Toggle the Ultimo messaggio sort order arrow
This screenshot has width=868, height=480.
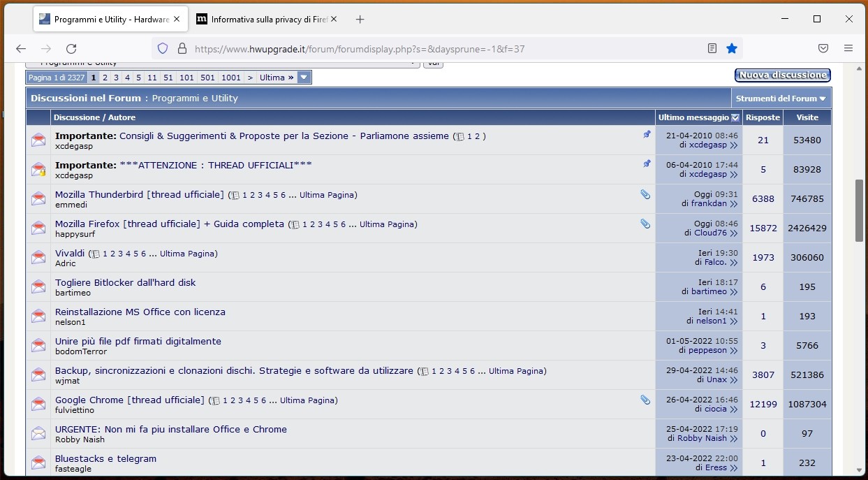(735, 118)
